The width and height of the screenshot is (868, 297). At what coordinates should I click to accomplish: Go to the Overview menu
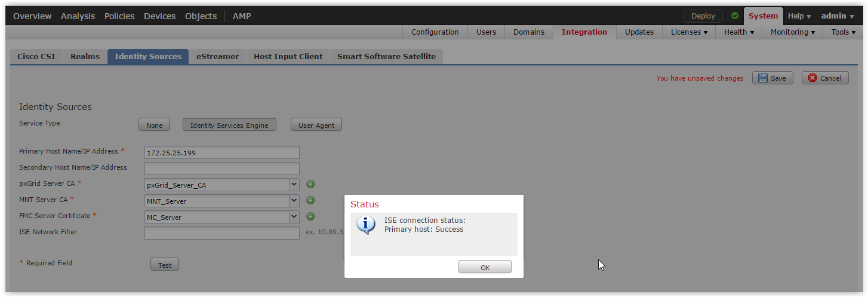pyautogui.click(x=32, y=16)
